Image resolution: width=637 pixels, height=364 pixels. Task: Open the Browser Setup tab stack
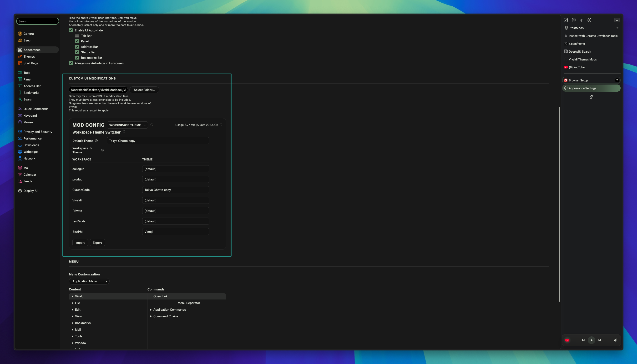pyautogui.click(x=591, y=80)
